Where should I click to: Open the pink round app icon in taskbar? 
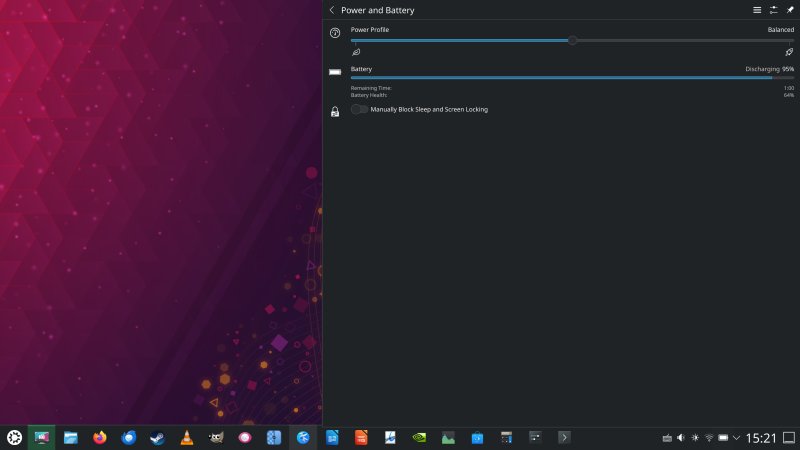point(245,437)
